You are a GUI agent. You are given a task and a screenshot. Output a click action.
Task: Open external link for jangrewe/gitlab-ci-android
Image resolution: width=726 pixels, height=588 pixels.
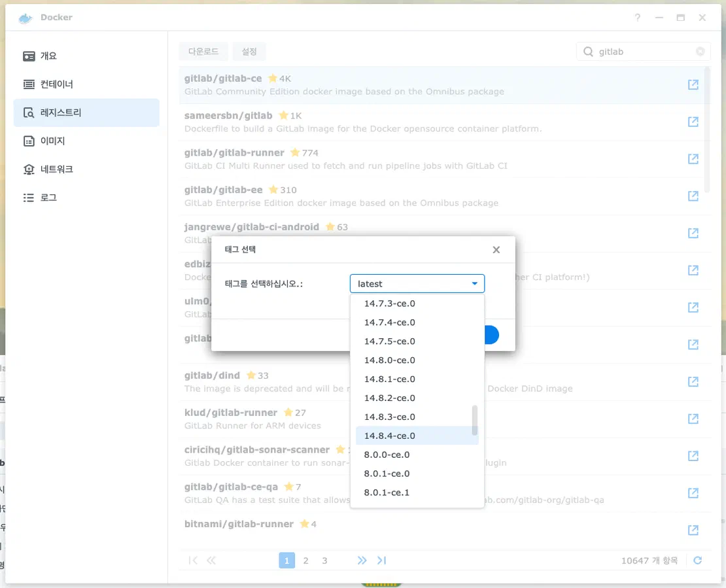(693, 233)
